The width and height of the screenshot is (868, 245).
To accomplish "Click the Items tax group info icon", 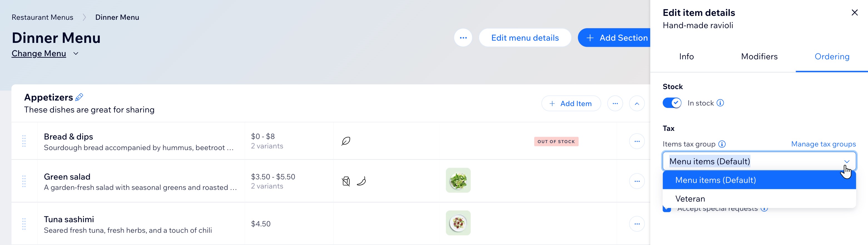I will click(x=722, y=144).
